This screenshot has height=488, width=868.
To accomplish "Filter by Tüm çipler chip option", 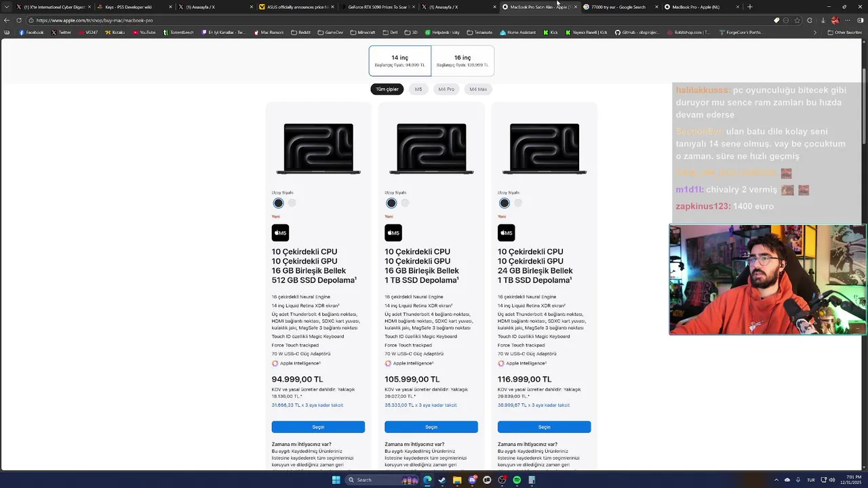I will [x=387, y=89].
